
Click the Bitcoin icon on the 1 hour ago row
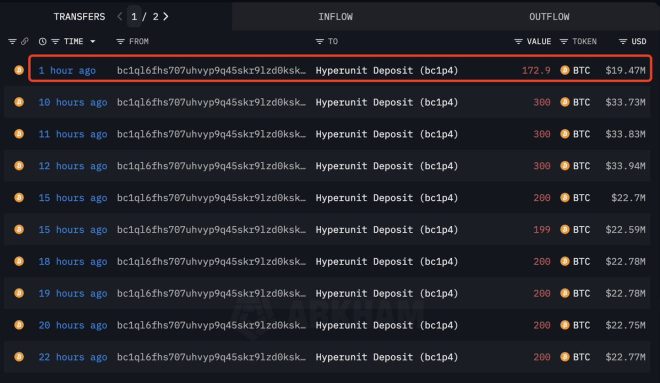19,70
